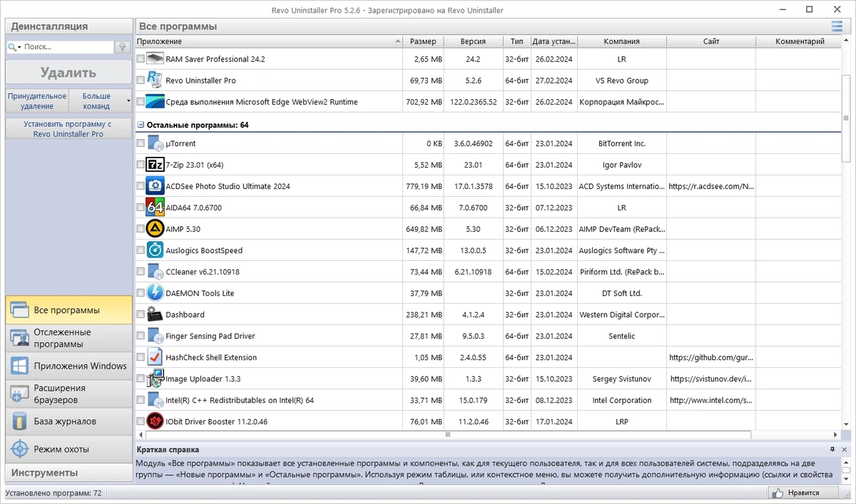
Task: Expand the Инструменты panel header
Action: [69, 473]
